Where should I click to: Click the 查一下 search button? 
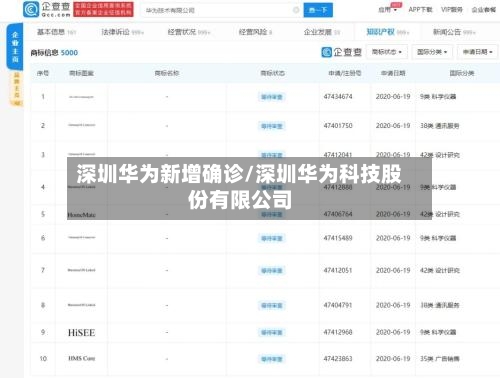318,10
